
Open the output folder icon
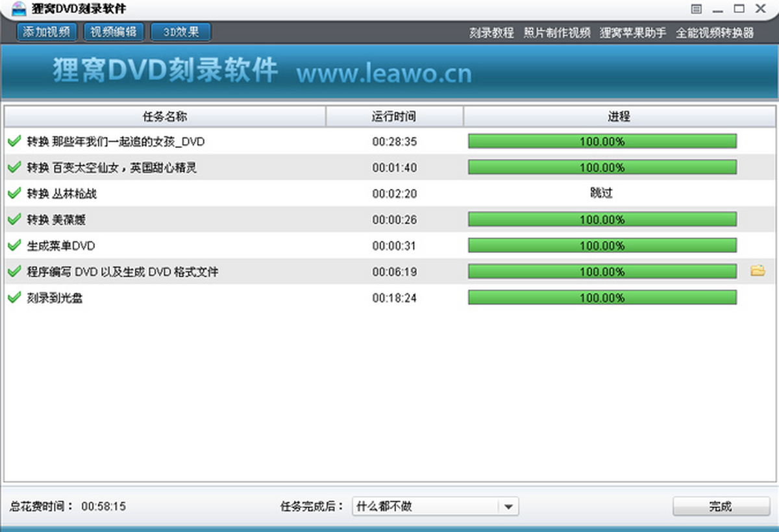pos(757,271)
